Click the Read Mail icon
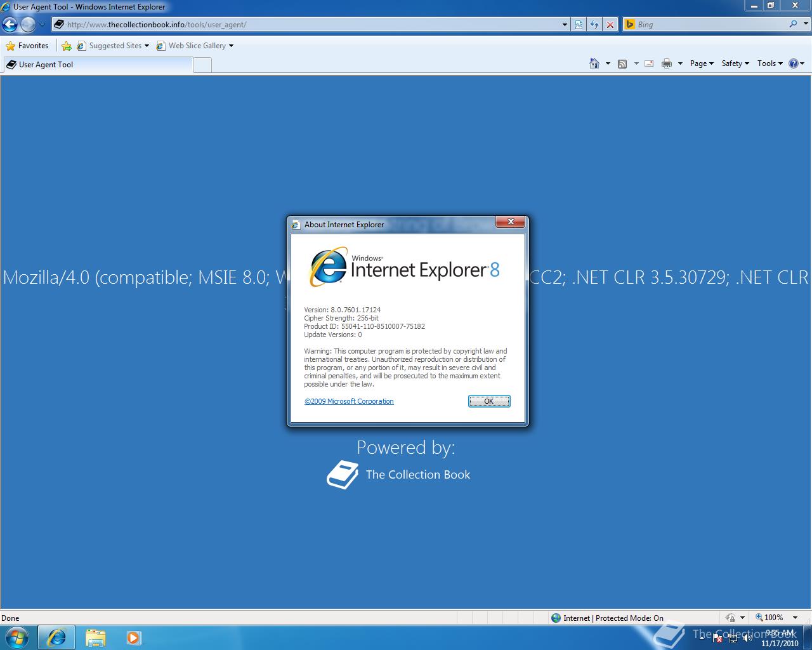 point(648,63)
